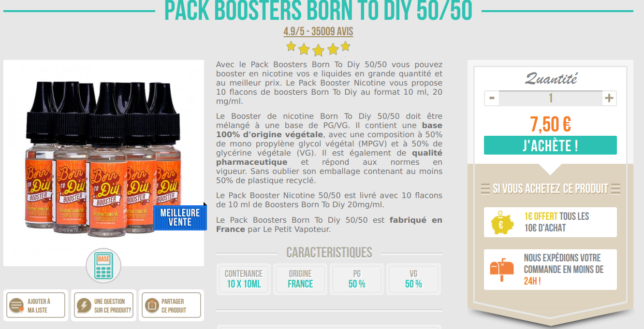Click the lightning bubble question icon

pyautogui.click(x=84, y=305)
